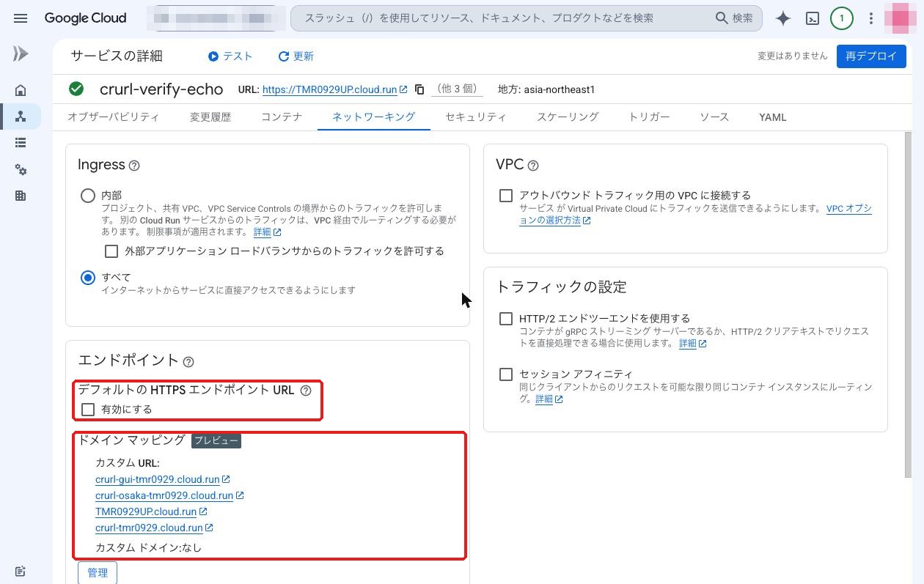The height and width of the screenshot is (584, 924).
Task: Switch to the YAML tab
Action: point(773,117)
